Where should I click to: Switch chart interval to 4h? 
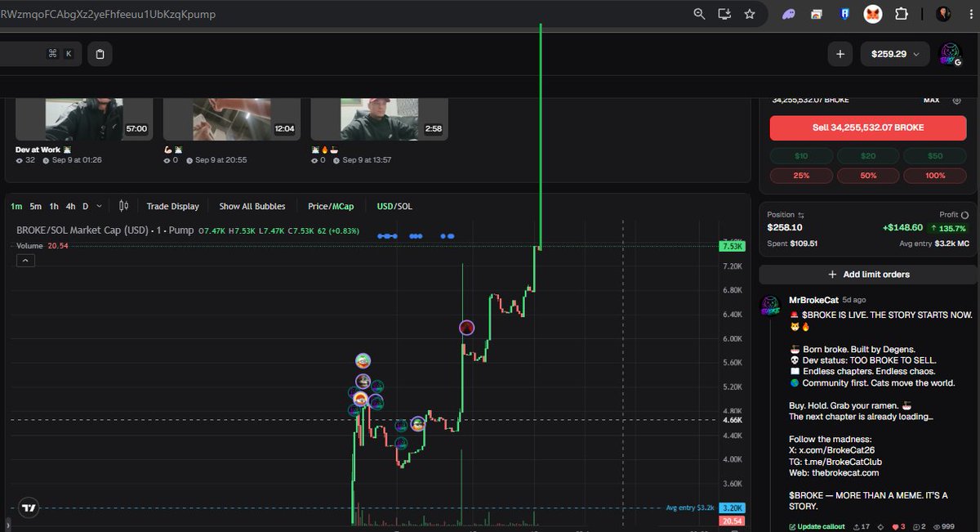[x=71, y=206]
